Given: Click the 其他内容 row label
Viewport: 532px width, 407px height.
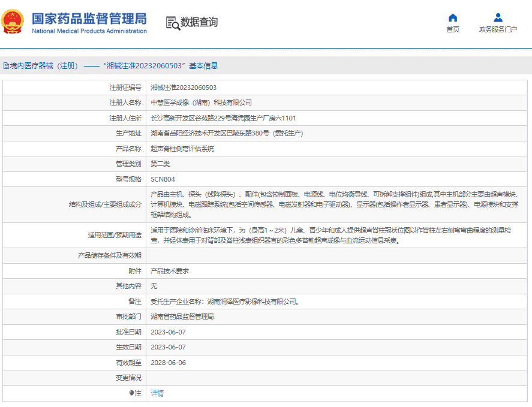Looking at the screenshot, I should coord(128,286).
